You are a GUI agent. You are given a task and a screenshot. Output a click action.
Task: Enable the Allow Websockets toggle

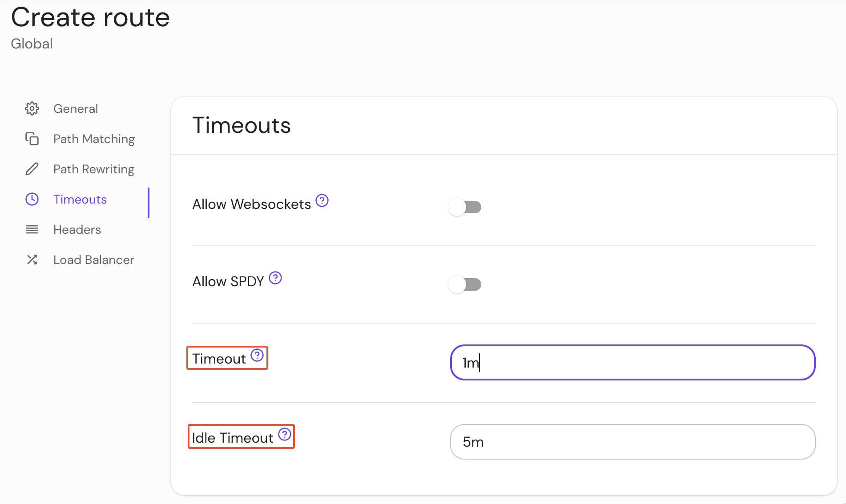pos(465,207)
